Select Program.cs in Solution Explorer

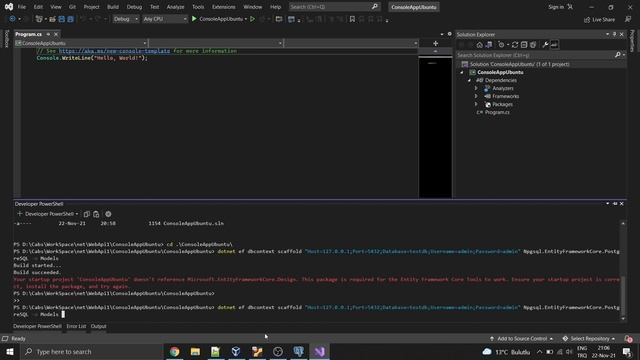(497, 112)
